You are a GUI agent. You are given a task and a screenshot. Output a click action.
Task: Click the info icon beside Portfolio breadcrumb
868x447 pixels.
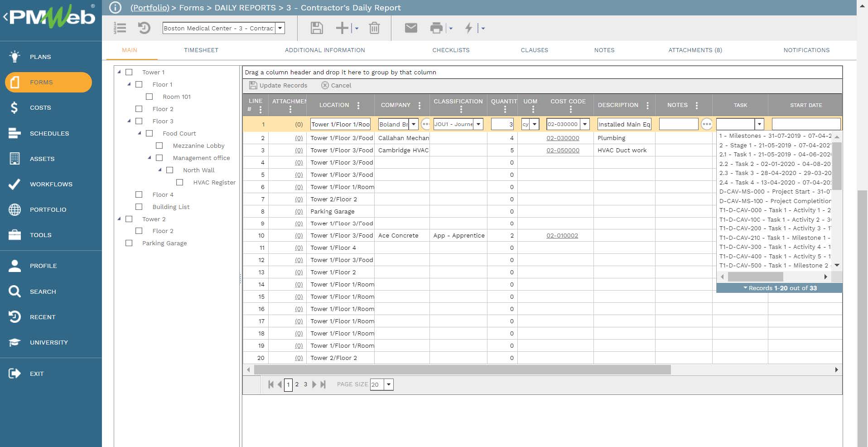115,8
